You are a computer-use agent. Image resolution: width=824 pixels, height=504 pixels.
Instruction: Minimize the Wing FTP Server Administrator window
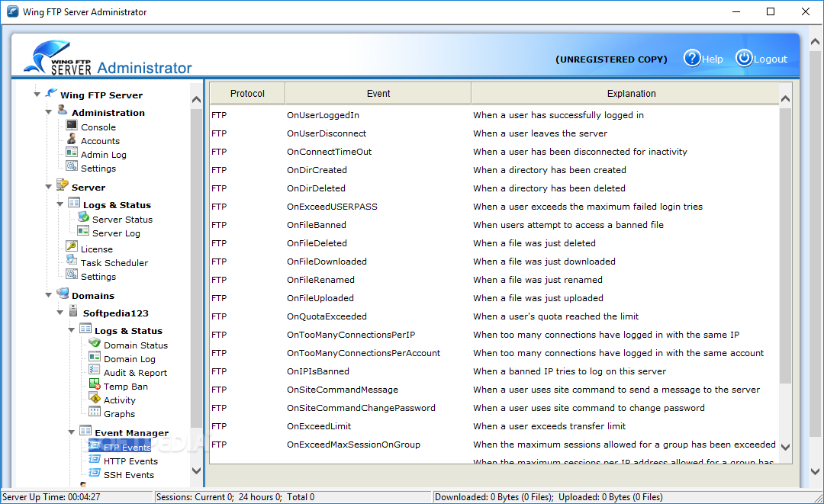[735, 11]
